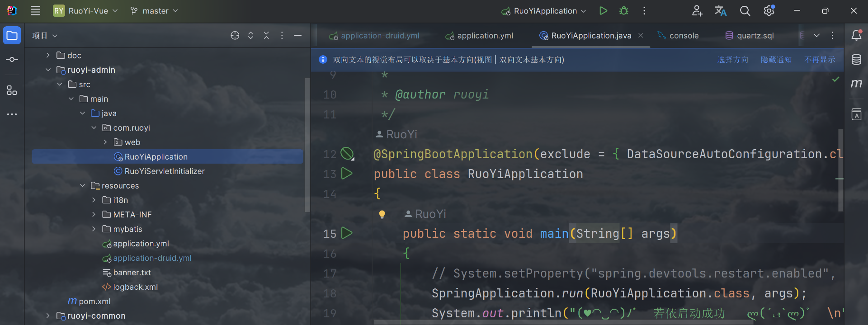Click the editor horizontal scrollbar
This screenshot has width=868, height=325.
(x=563, y=322)
